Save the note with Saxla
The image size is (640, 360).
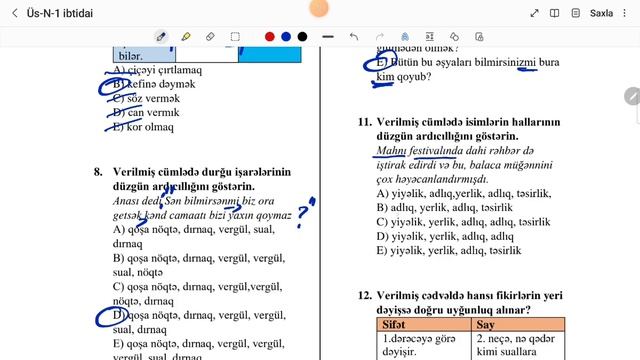(x=601, y=13)
